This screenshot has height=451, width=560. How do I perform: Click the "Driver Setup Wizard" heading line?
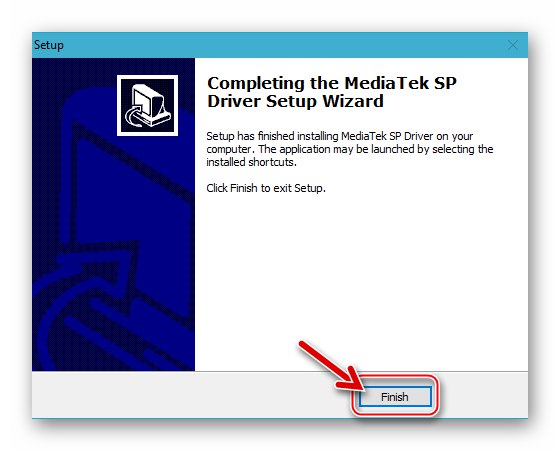coord(295,101)
